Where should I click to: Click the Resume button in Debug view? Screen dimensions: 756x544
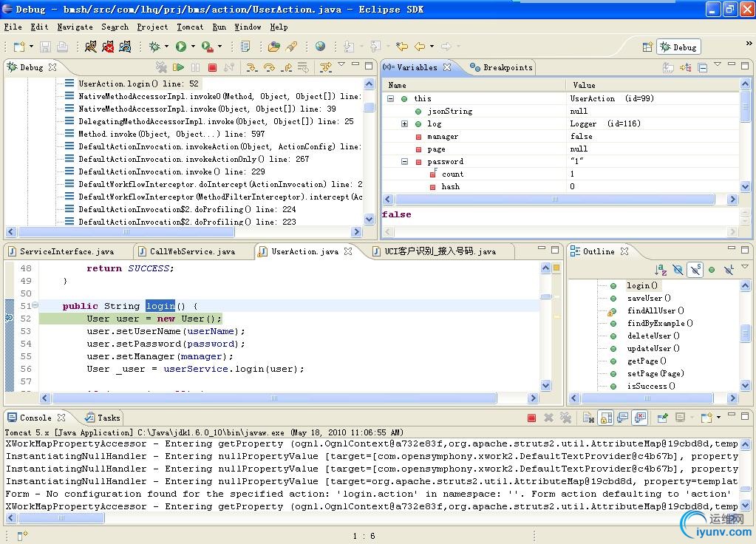tap(178, 67)
